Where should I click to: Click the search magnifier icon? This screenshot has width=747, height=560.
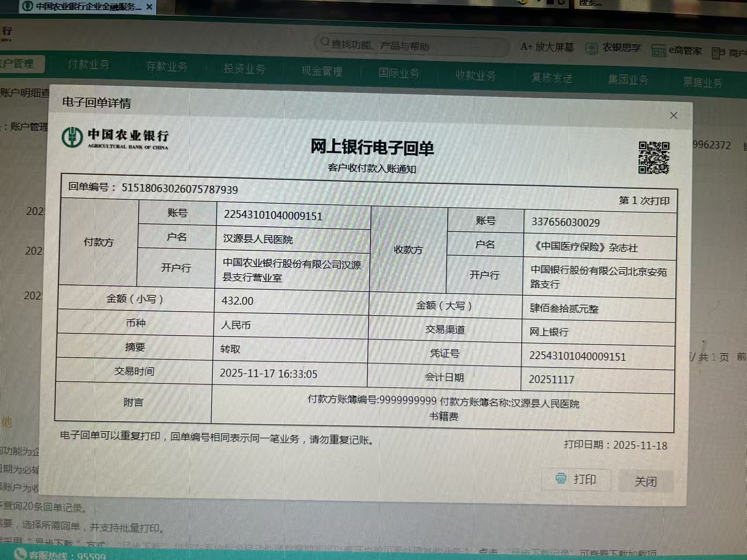pyautogui.click(x=325, y=43)
